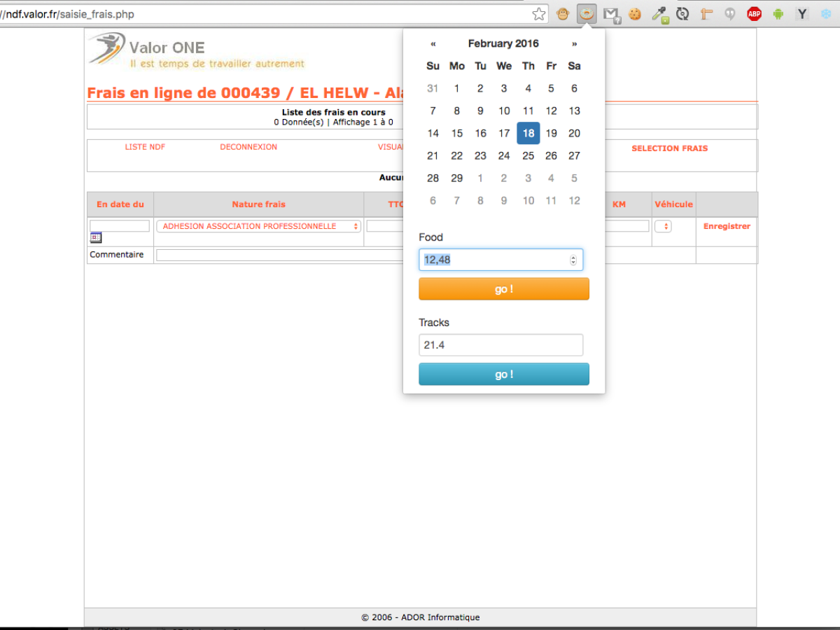Open the Hangouts quote bubble extension
Screen dimensions: 840x630
[x=729, y=13]
